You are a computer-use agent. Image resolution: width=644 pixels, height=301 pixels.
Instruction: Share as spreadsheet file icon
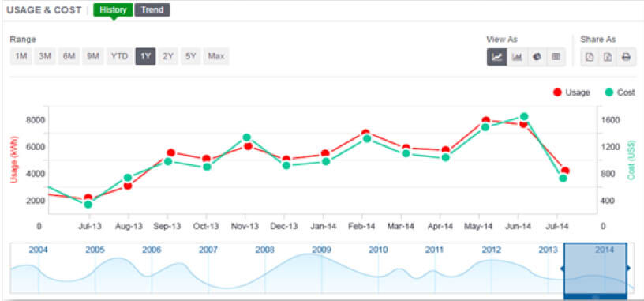(x=608, y=57)
